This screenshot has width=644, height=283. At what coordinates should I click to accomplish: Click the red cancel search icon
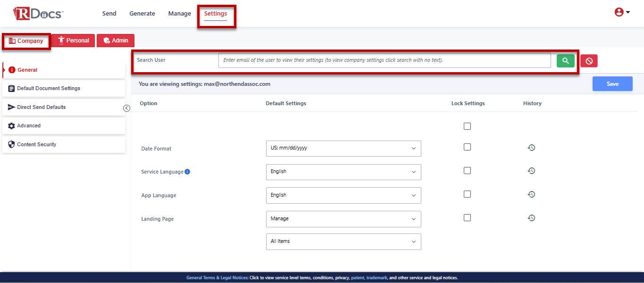(x=589, y=61)
